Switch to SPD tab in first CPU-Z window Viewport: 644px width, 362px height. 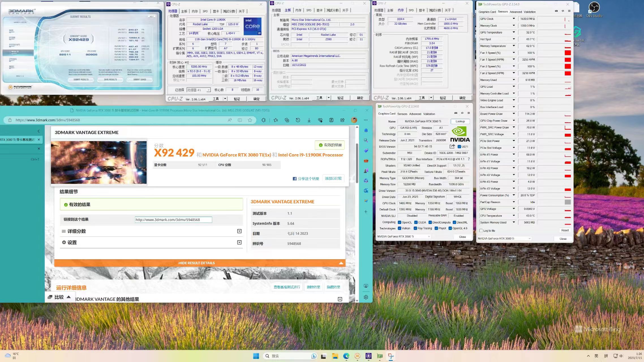[x=205, y=11]
